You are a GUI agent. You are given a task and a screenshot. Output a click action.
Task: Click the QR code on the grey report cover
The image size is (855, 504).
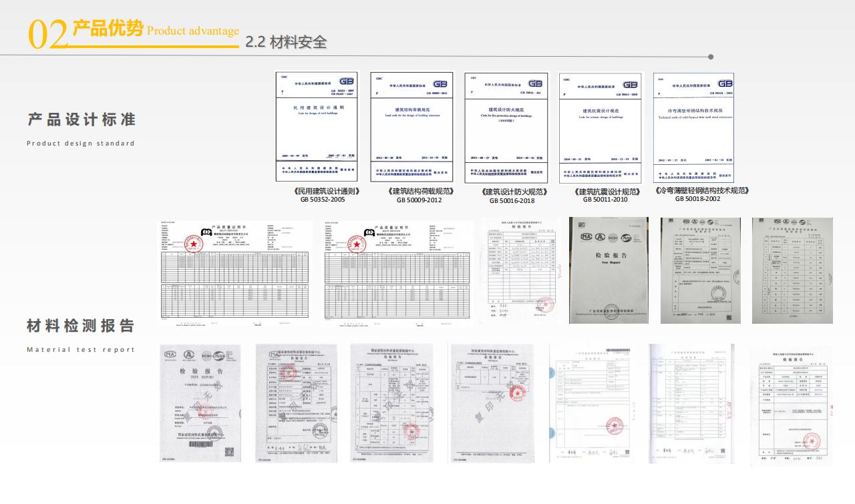click(231, 453)
